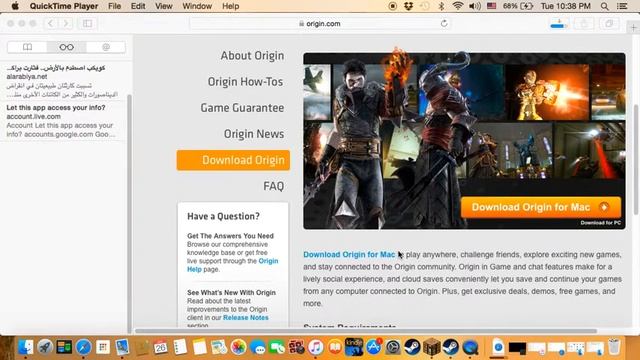The height and width of the screenshot is (360, 640).
Task: Open iTunes in the Dock
Action: (316, 347)
